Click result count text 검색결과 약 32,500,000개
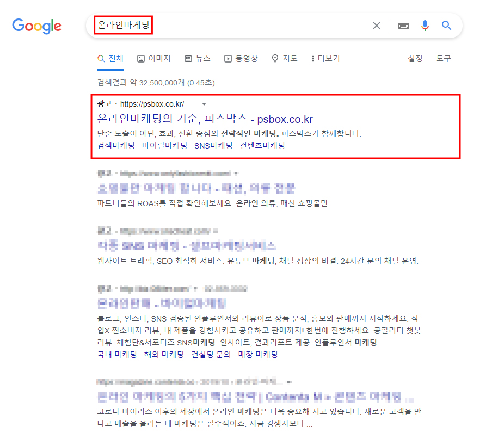The image size is (504, 445). pyautogui.click(x=142, y=83)
